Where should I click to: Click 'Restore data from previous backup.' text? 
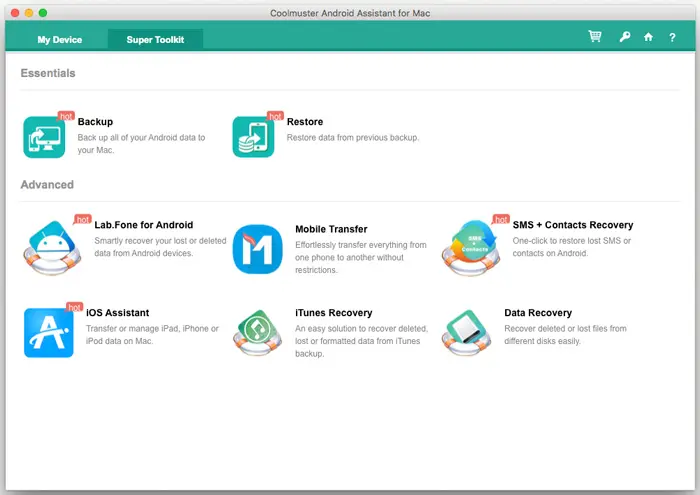coord(353,137)
